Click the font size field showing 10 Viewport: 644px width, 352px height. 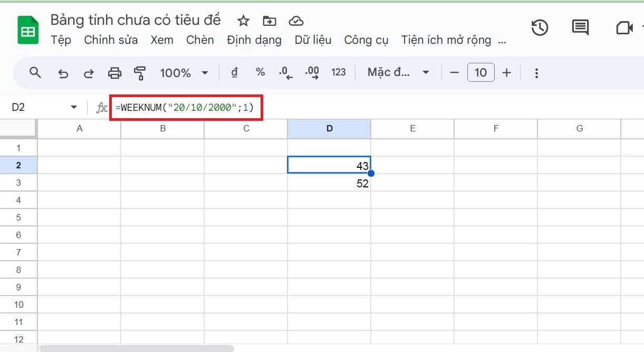pyautogui.click(x=481, y=73)
